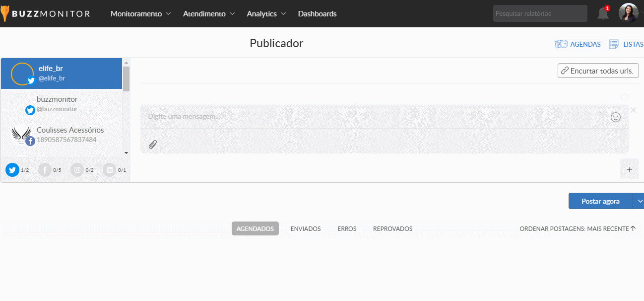Open the Postar agora dropdown arrow
This screenshot has height=301, width=644.
640,201
